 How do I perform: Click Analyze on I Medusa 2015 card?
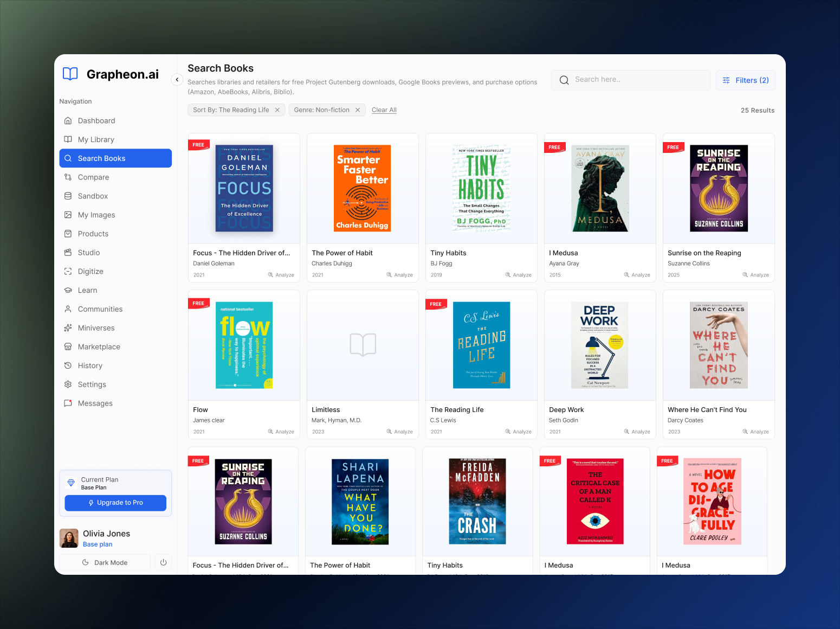click(637, 275)
